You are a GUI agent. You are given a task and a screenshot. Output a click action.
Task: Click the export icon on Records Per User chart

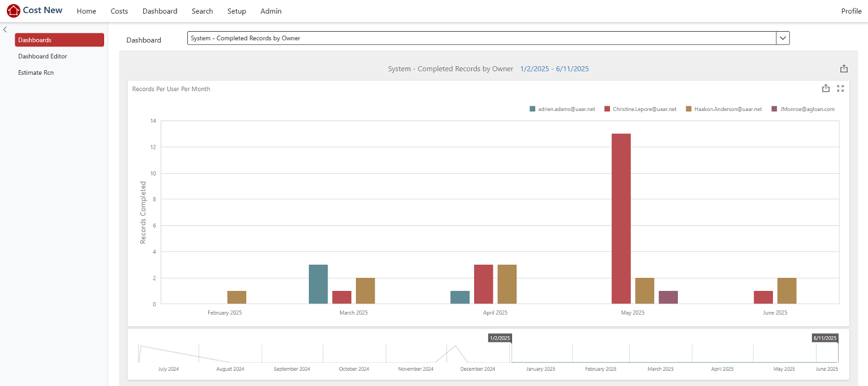tap(826, 88)
